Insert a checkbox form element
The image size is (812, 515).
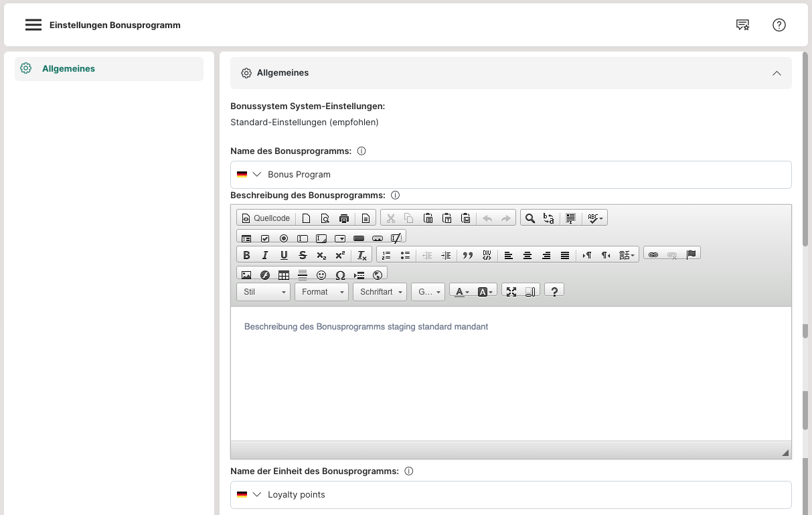pyautogui.click(x=265, y=238)
